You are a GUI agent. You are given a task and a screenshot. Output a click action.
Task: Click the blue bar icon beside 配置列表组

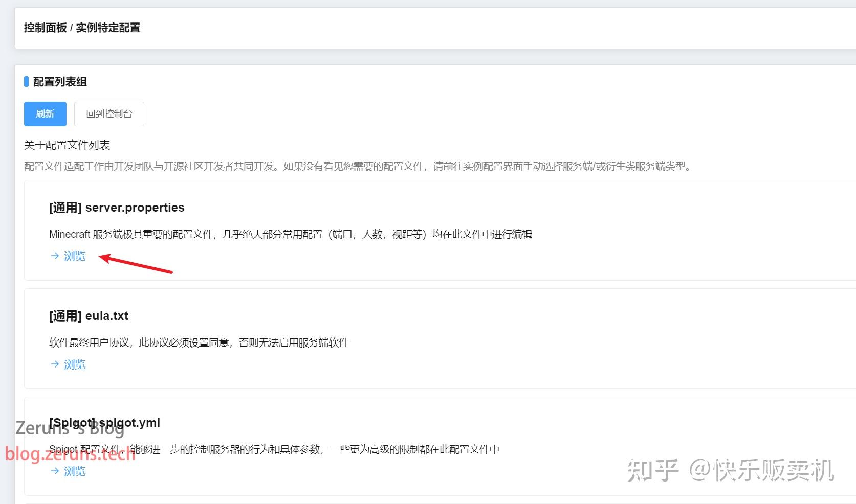(x=27, y=81)
